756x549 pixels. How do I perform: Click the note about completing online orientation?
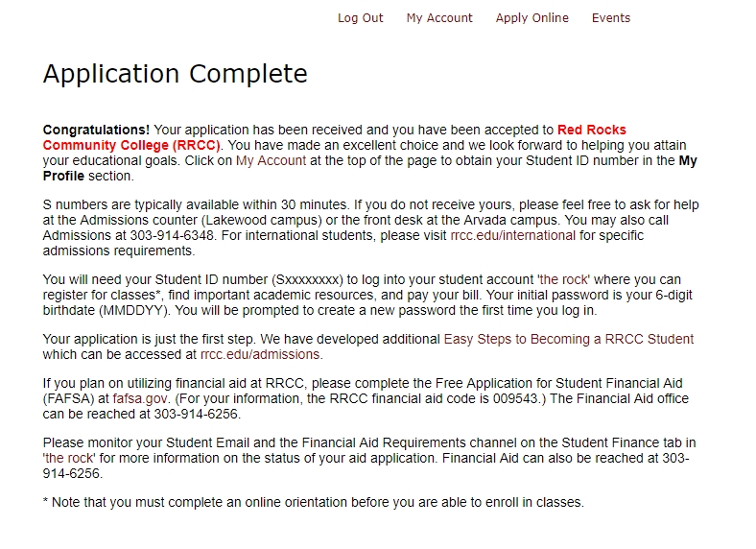pos(314,503)
